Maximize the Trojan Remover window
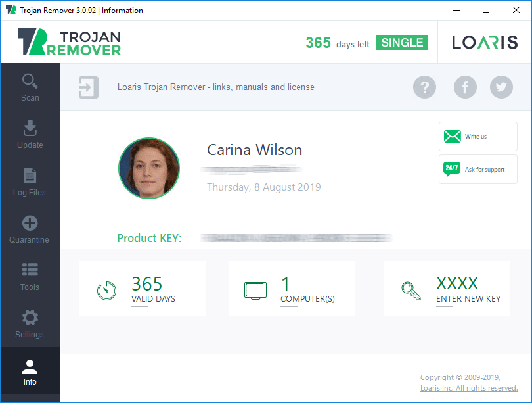This screenshot has height=403, width=532. [486, 10]
